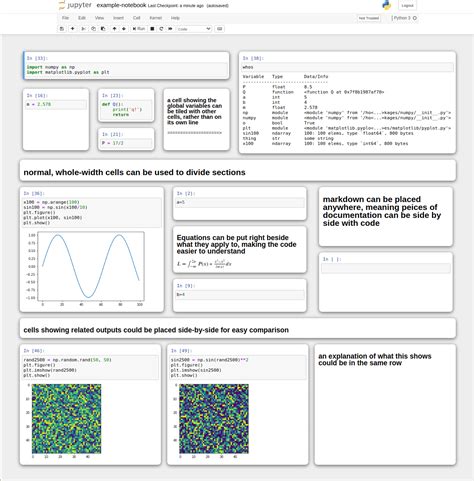Viewport: 474px width, 481px height.
Task: Click the integral equation in the markdown cell
Action: 204,264
